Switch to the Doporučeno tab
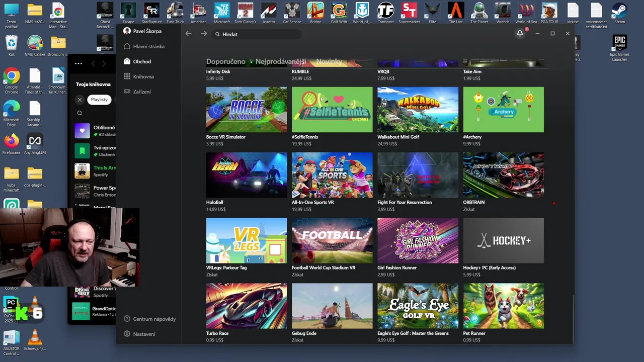Screen dimensions: 644x362 (226, 61)
